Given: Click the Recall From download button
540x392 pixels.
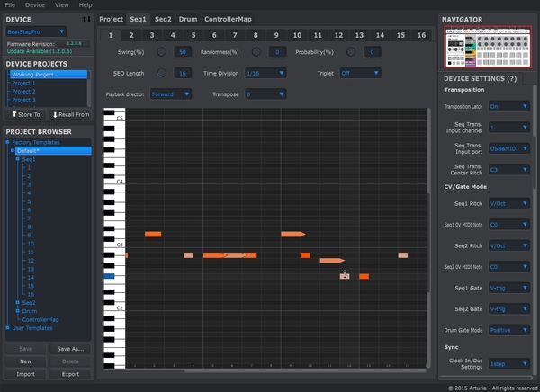Looking at the screenshot, I should point(70,114).
